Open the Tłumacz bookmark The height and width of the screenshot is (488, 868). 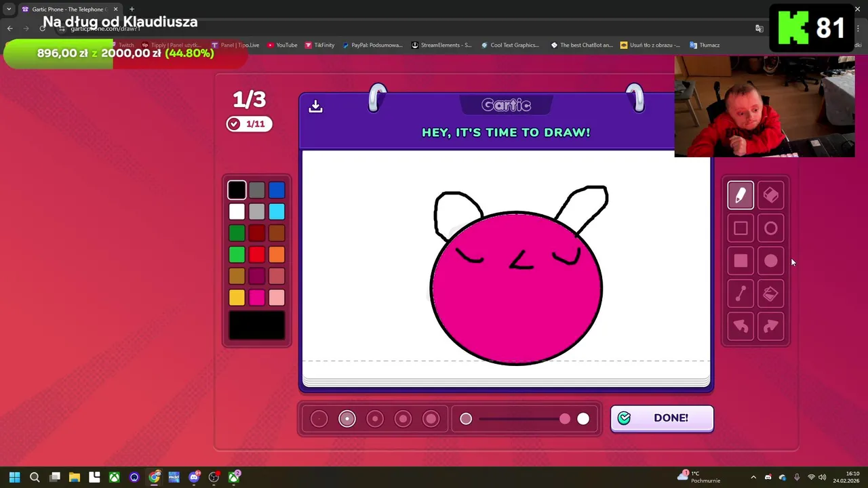(x=705, y=45)
